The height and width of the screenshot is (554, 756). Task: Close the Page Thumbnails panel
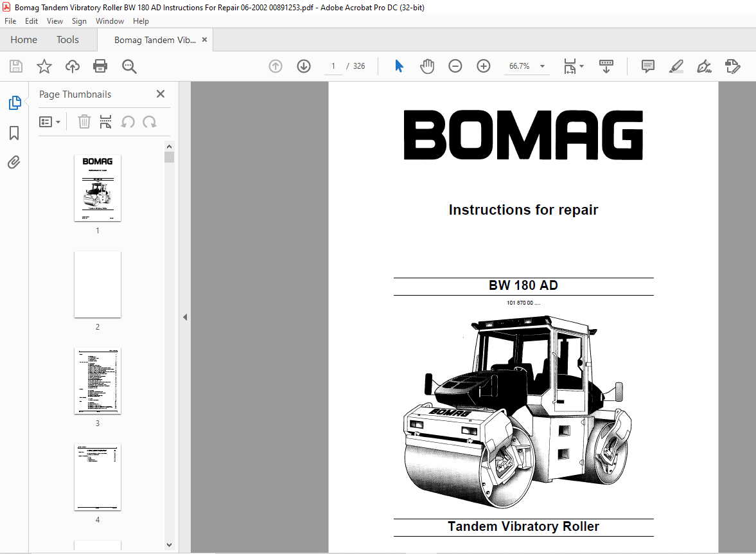coord(161,94)
